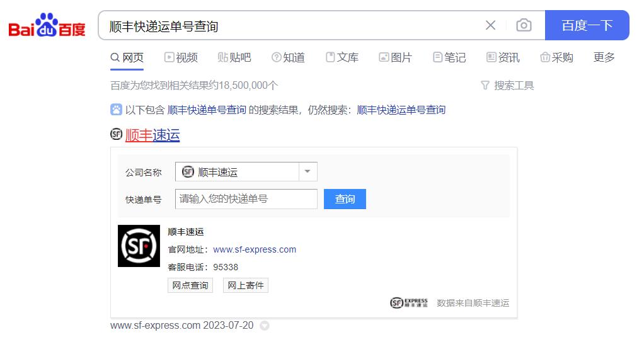Switch to the 视频 tab
The image size is (644, 342).
(181, 57)
